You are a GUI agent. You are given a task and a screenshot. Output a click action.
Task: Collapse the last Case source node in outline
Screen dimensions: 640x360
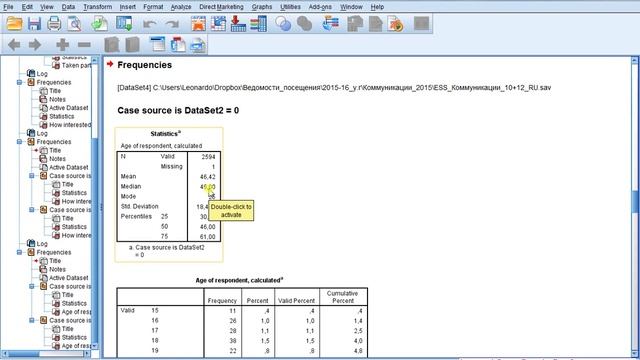[31, 320]
